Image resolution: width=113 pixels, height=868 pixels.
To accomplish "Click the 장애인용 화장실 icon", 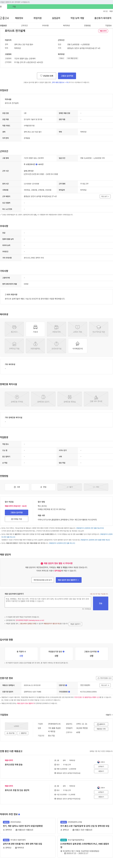I will 69,399.
